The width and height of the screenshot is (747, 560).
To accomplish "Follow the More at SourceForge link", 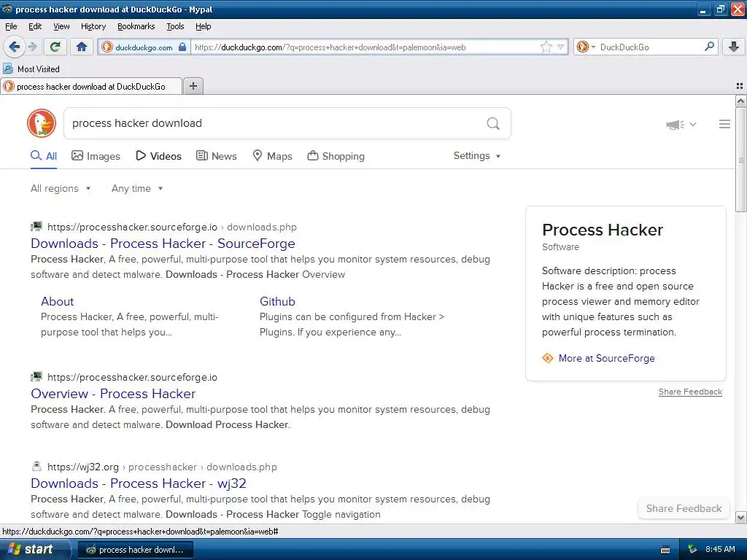I will [x=606, y=358].
